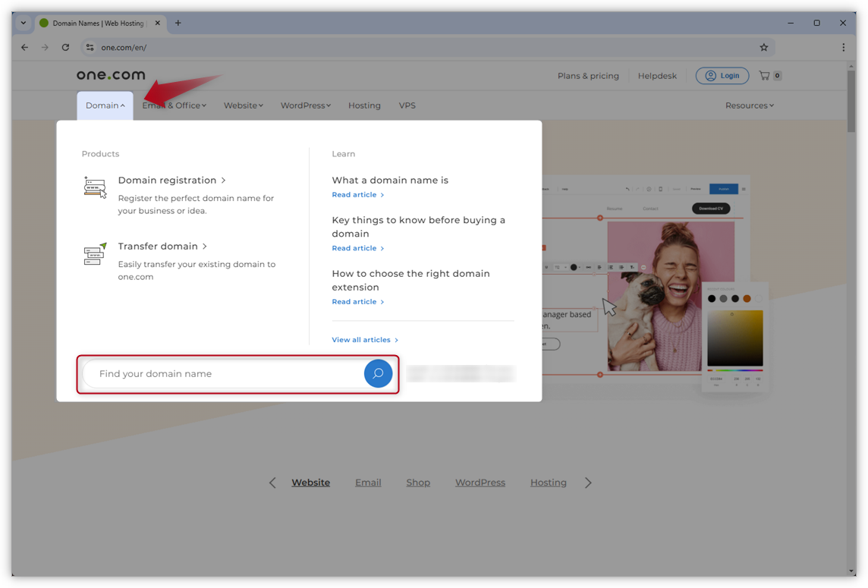This screenshot has width=868, height=588.
Task: Click the Login button
Action: coord(722,76)
